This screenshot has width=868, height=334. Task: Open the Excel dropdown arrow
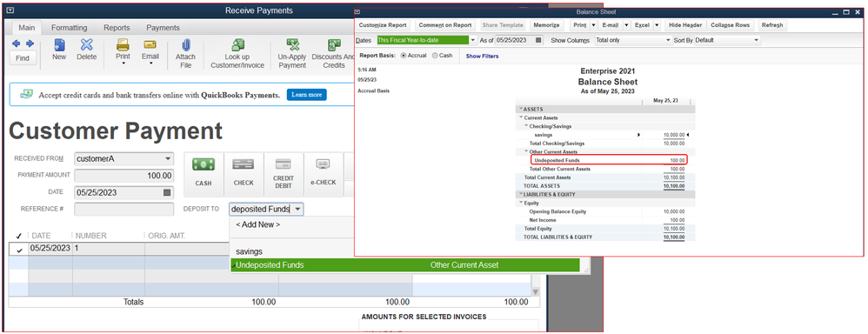pos(657,25)
